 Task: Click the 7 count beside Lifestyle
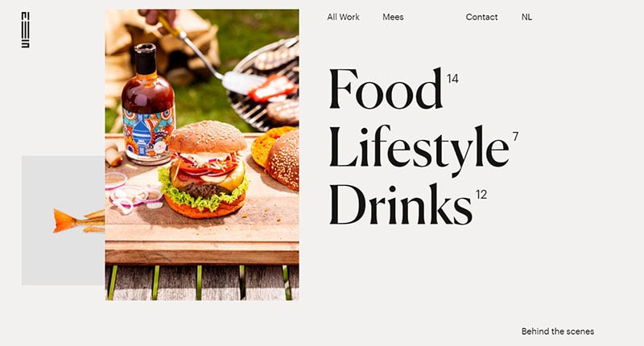(x=515, y=136)
